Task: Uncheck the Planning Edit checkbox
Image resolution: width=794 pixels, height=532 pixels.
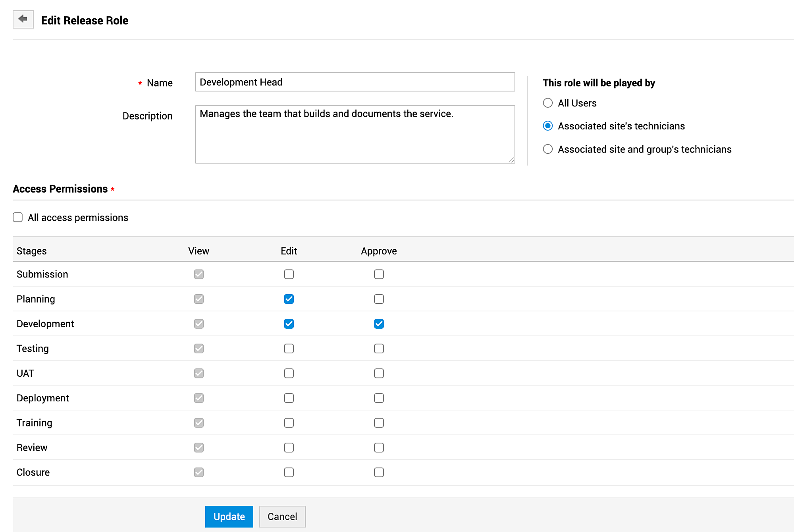Action: pos(289,299)
